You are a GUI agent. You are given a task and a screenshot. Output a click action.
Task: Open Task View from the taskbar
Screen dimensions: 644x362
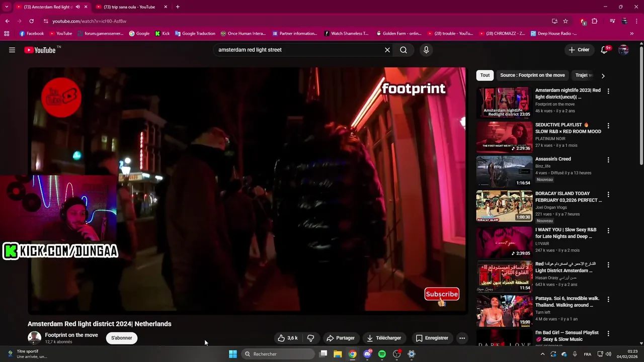coord(323,354)
